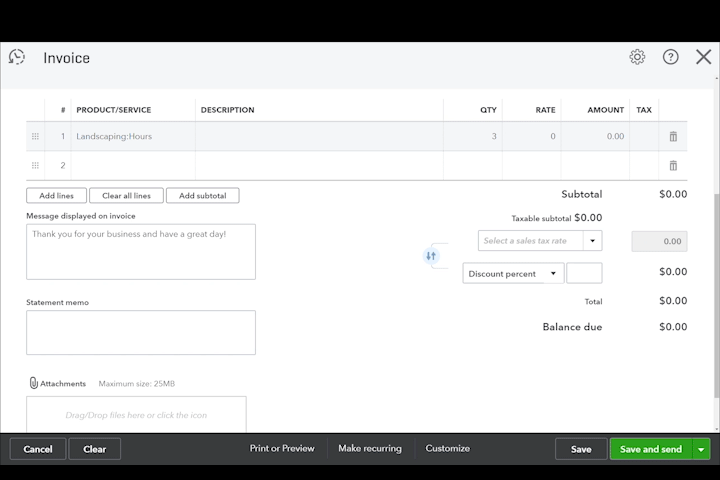The height and width of the screenshot is (480, 720).
Task: Click into the Statement memo text box
Action: tap(141, 332)
